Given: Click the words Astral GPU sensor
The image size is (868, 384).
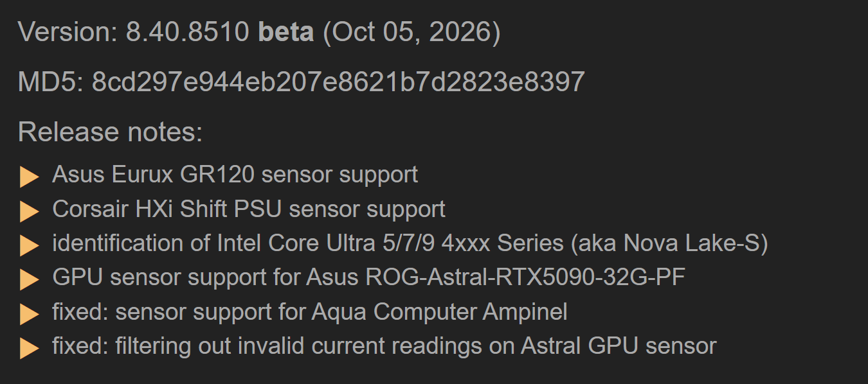Looking at the screenshot, I should coord(619,347).
